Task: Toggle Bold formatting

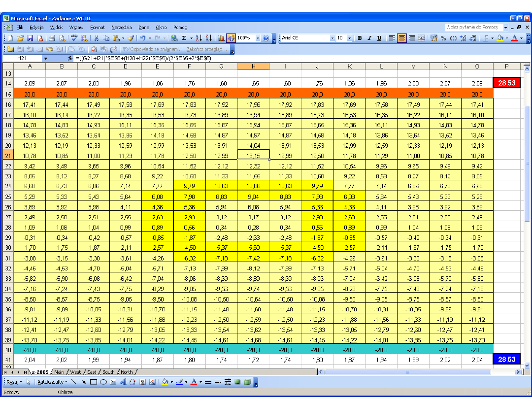Action: 360,38
